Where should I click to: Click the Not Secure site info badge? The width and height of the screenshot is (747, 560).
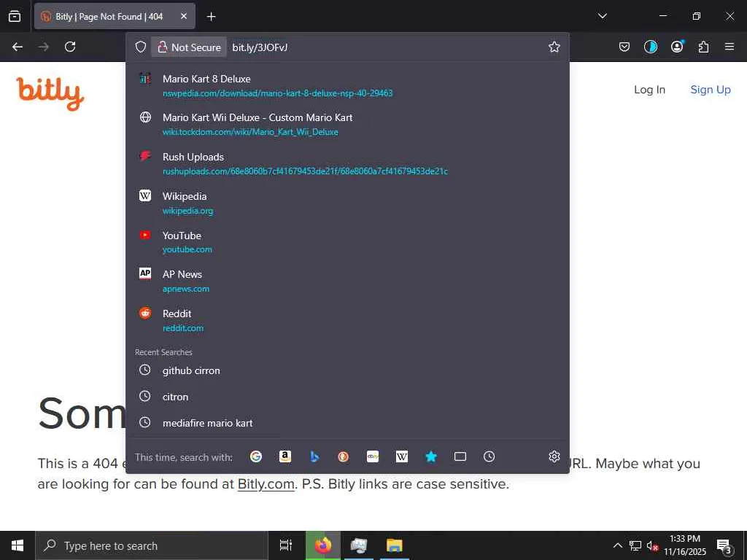pos(189,47)
